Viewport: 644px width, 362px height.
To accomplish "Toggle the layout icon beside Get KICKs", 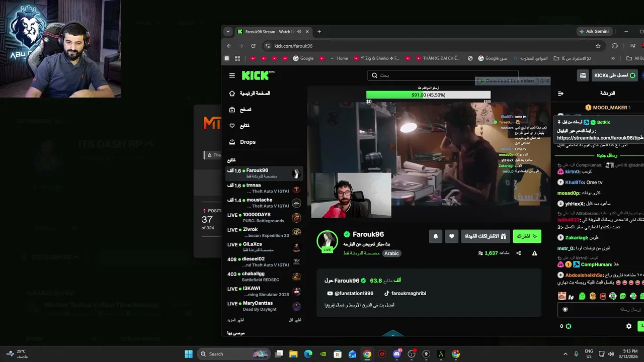I will point(583,75).
